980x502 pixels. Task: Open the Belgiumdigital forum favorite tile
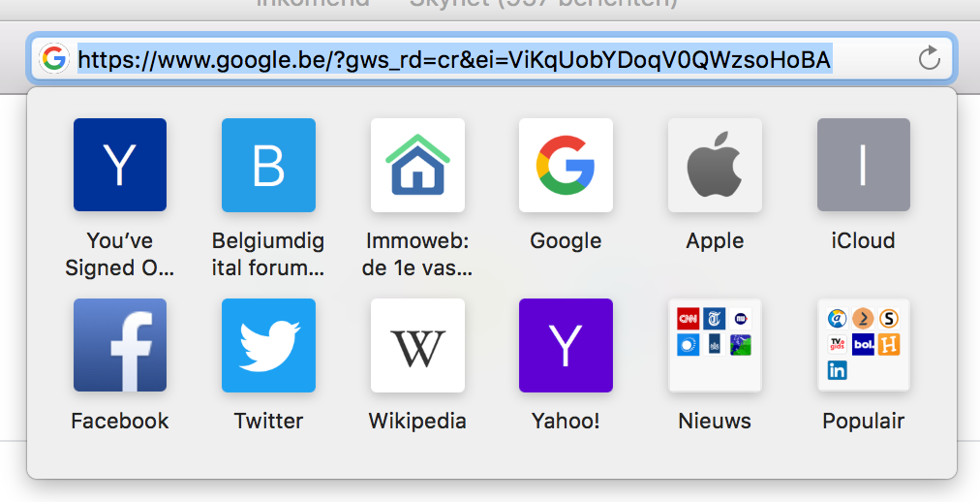[x=269, y=165]
